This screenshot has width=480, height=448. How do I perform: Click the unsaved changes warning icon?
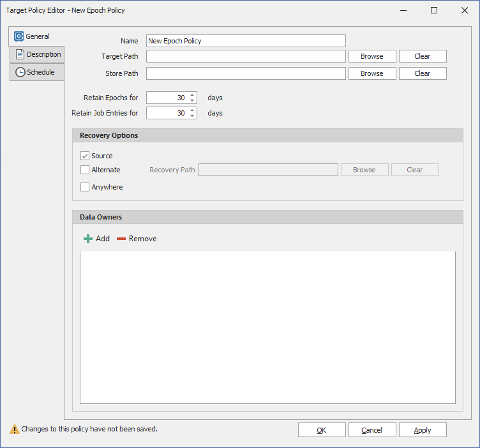click(14, 429)
